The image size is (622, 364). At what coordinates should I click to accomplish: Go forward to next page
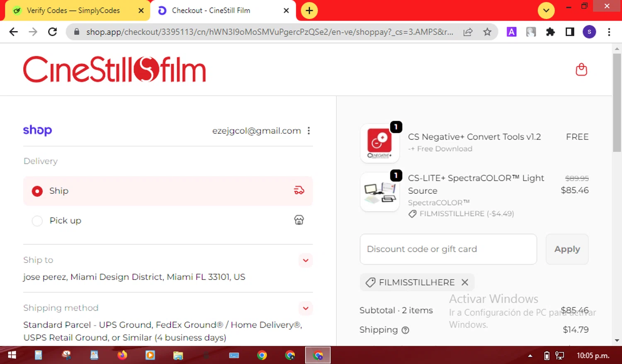33,32
